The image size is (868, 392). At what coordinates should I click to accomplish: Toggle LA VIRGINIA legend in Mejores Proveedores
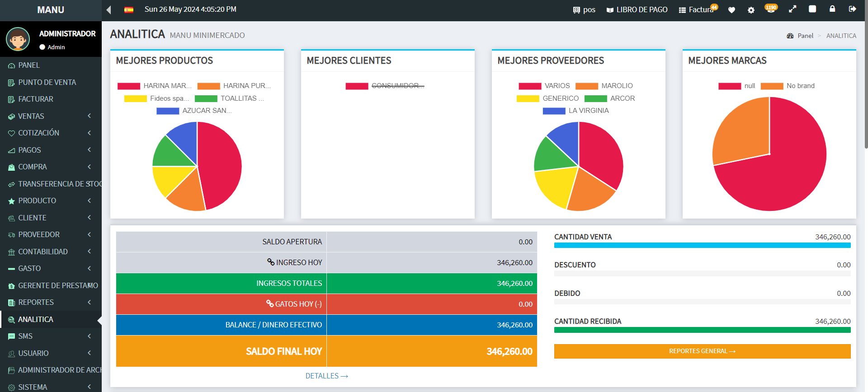click(576, 111)
